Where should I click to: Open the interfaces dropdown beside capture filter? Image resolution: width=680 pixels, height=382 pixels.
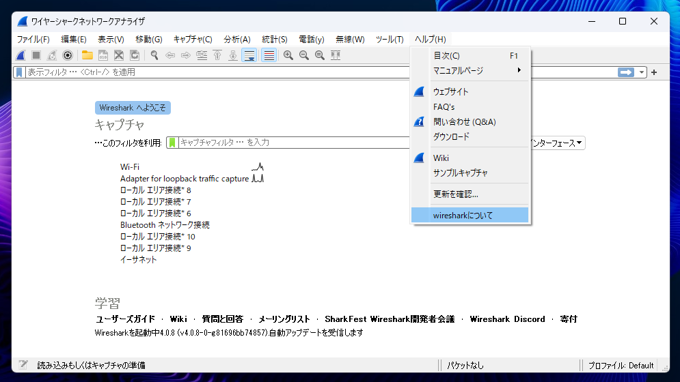click(x=557, y=143)
